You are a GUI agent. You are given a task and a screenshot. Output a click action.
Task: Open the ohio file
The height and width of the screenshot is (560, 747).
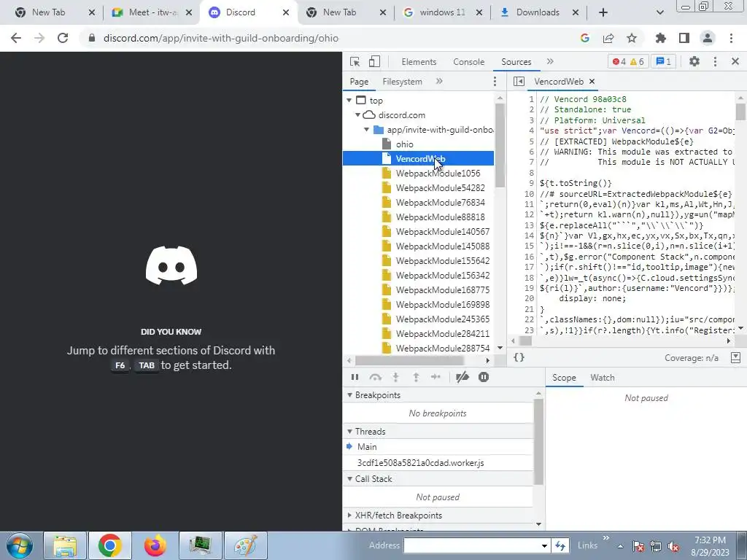point(404,144)
